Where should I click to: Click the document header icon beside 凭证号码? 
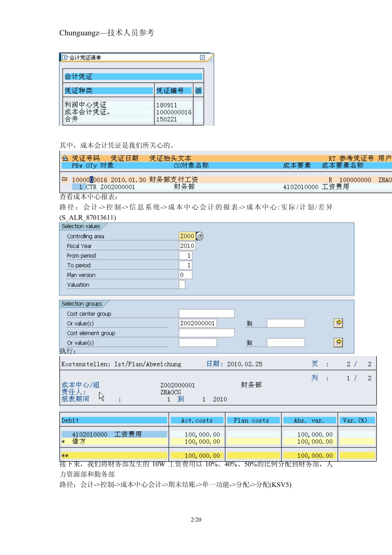pyautogui.click(x=65, y=158)
